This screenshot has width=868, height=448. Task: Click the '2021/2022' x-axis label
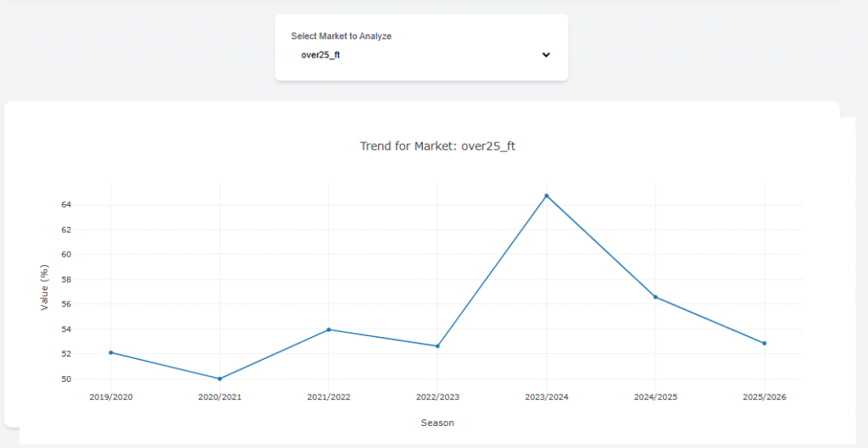point(329,397)
